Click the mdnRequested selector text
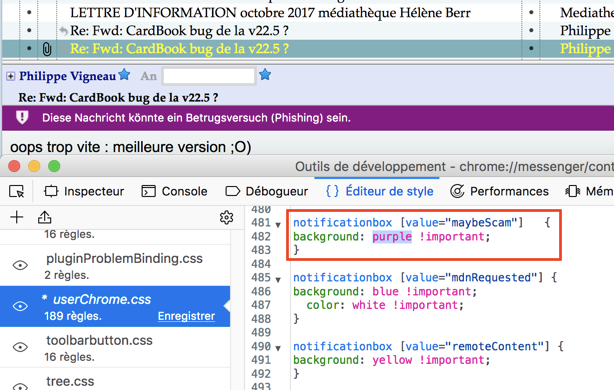This screenshot has width=614, height=390. (x=418, y=278)
